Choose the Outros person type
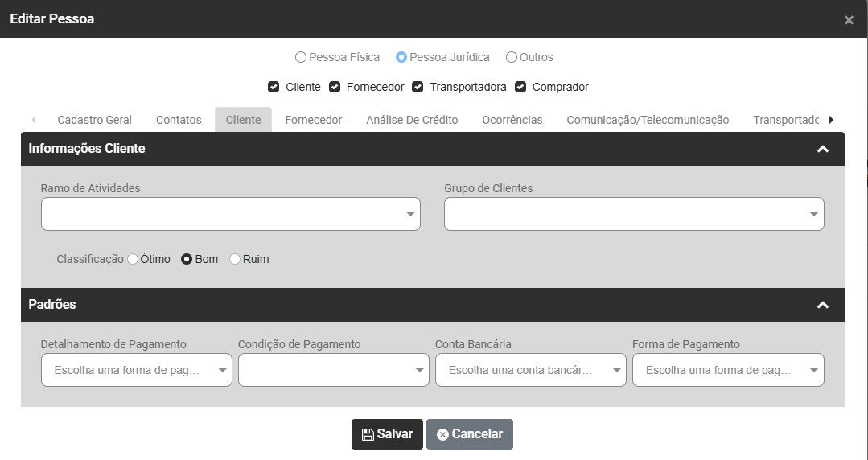 point(512,57)
